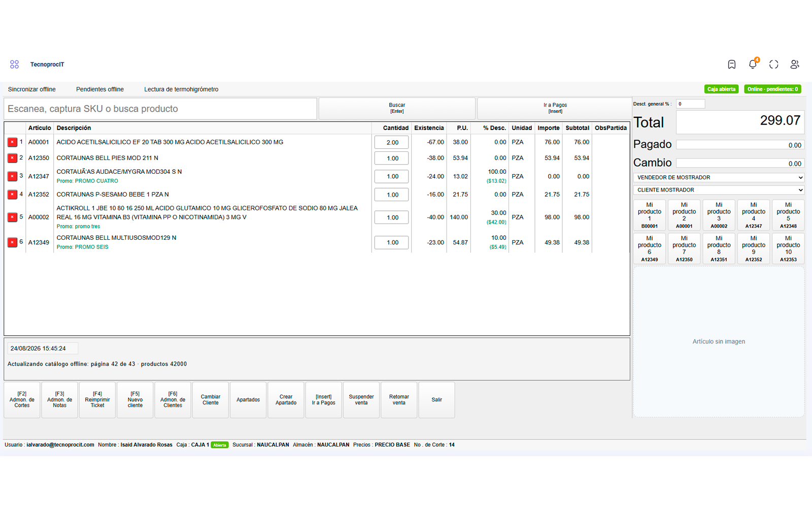Remove item A12347 with red X
Viewport: 812px width, 508px height.
pyautogui.click(x=12, y=177)
